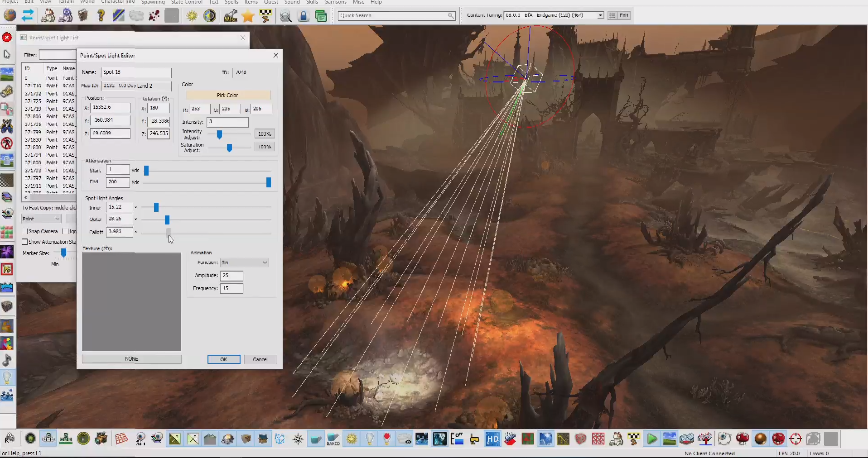Image resolution: width=868 pixels, height=458 pixels.
Task: Click the Filter field in Light List
Action: (x=57, y=55)
